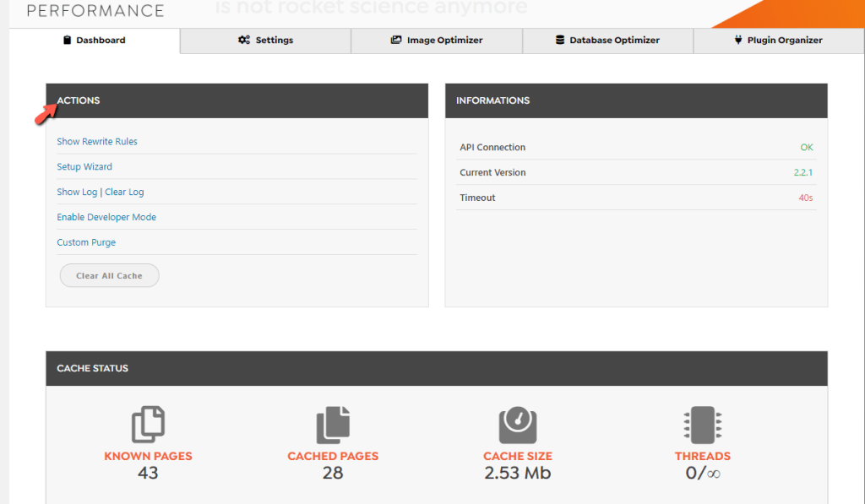This screenshot has width=865, height=504.
Task: Click the Dashboard clipboard icon
Action: (x=67, y=40)
